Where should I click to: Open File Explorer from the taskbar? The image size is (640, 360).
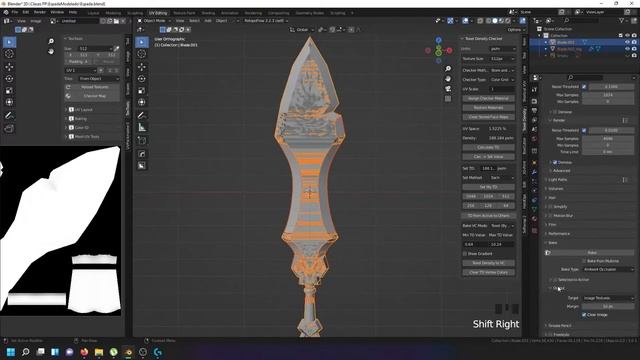point(99,351)
